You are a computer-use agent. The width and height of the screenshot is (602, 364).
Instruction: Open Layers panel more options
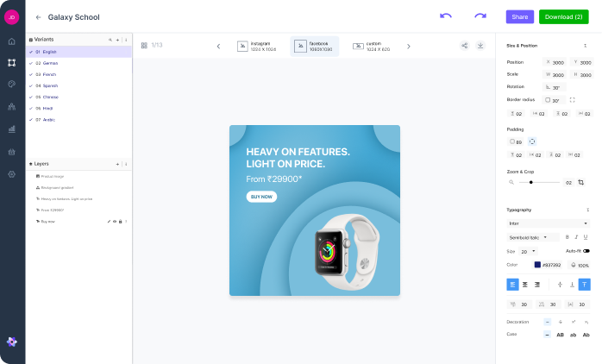tap(126, 164)
